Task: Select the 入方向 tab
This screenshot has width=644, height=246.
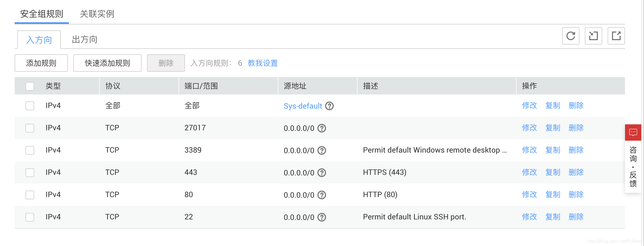Action: pyautogui.click(x=39, y=40)
